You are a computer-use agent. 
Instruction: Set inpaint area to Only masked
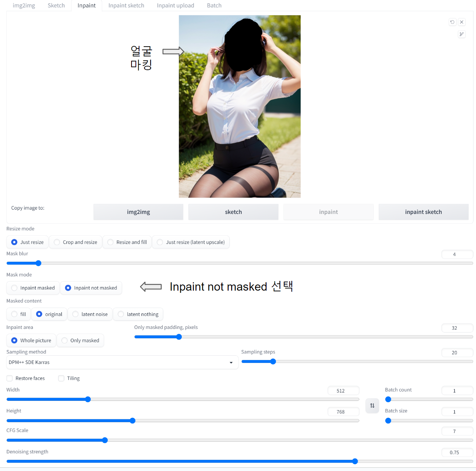80,341
